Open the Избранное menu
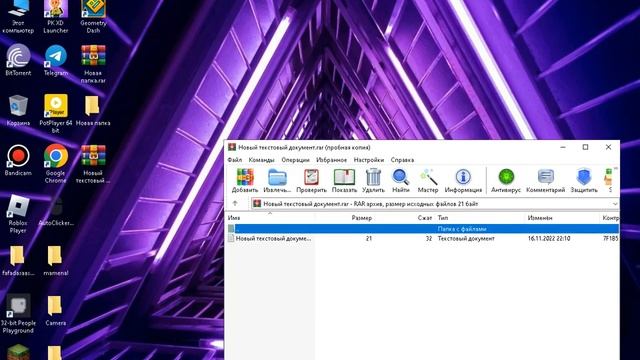The width and height of the screenshot is (640, 360). [x=331, y=160]
